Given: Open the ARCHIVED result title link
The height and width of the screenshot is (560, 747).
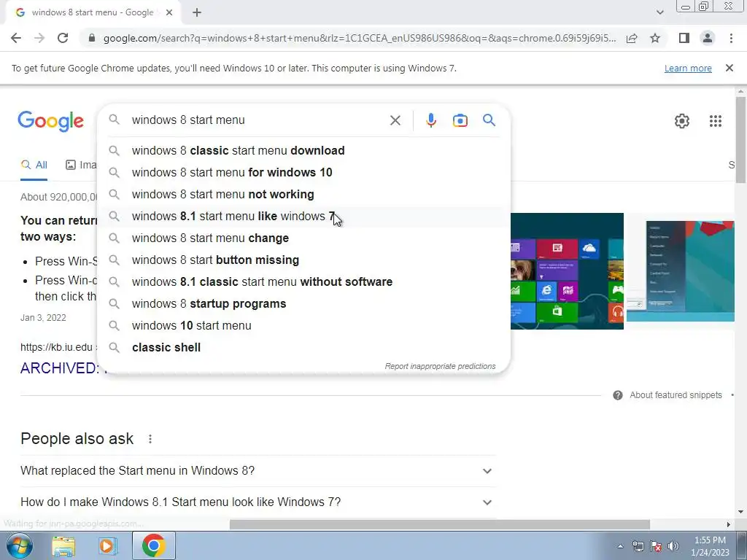Looking at the screenshot, I should click(59, 368).
